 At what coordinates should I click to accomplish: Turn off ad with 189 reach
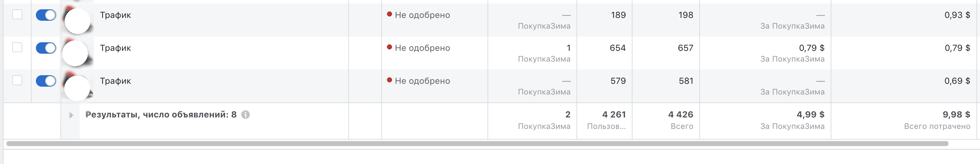click(46, 15)
